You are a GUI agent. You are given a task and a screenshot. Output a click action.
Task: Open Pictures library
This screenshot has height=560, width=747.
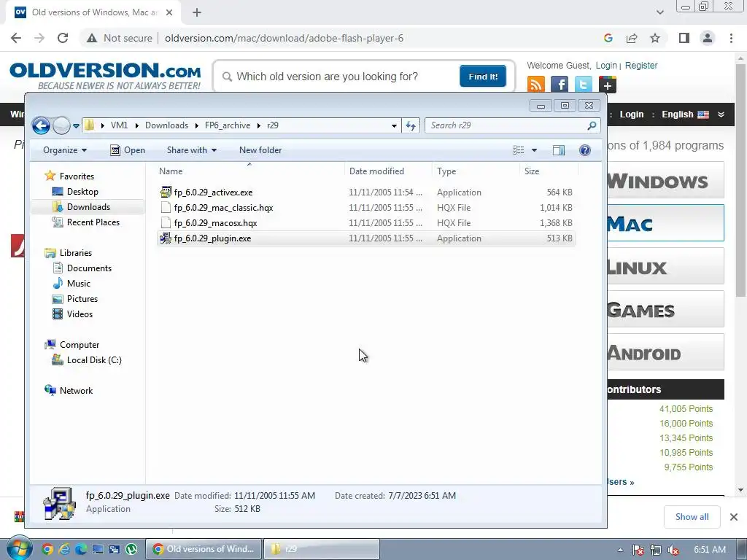(82, 298)
